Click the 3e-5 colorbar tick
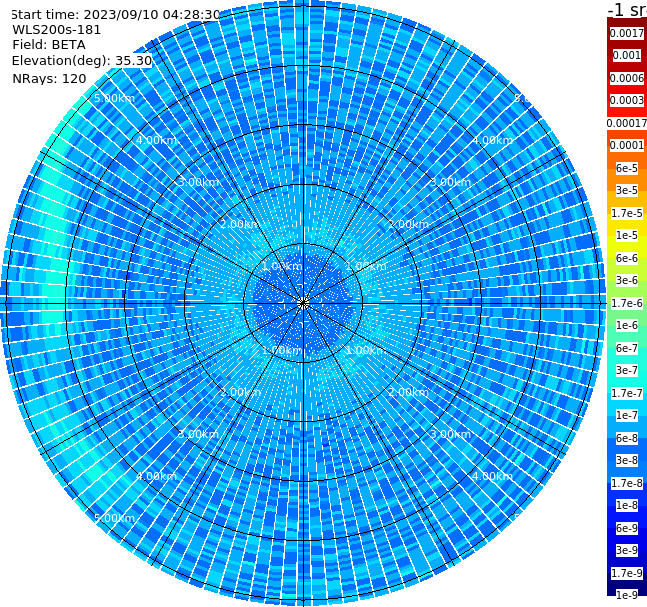This screenshot has width=647, height=607. pos(627,190)
